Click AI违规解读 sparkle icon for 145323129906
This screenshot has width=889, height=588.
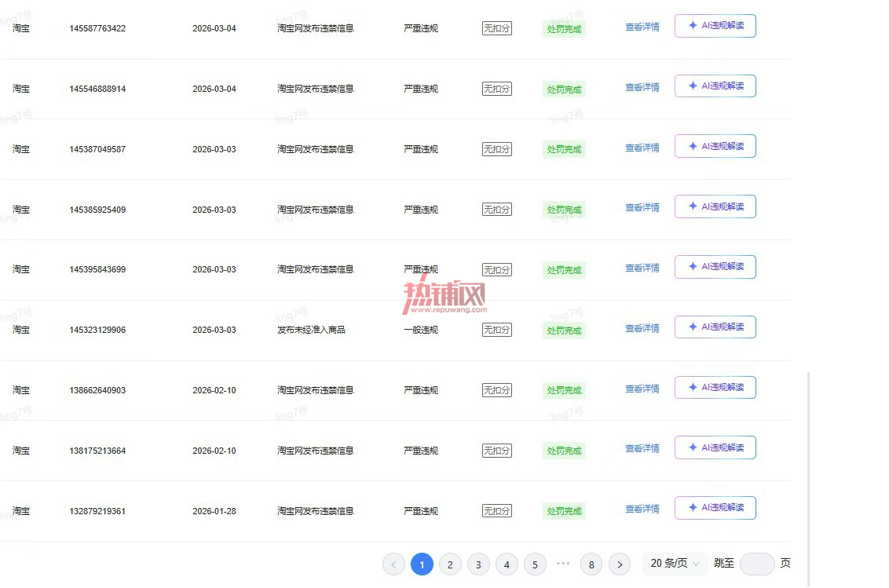[x=692, y=327]
